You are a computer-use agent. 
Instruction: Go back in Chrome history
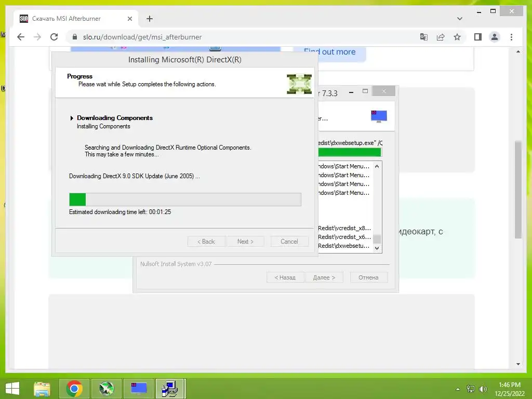21,37
